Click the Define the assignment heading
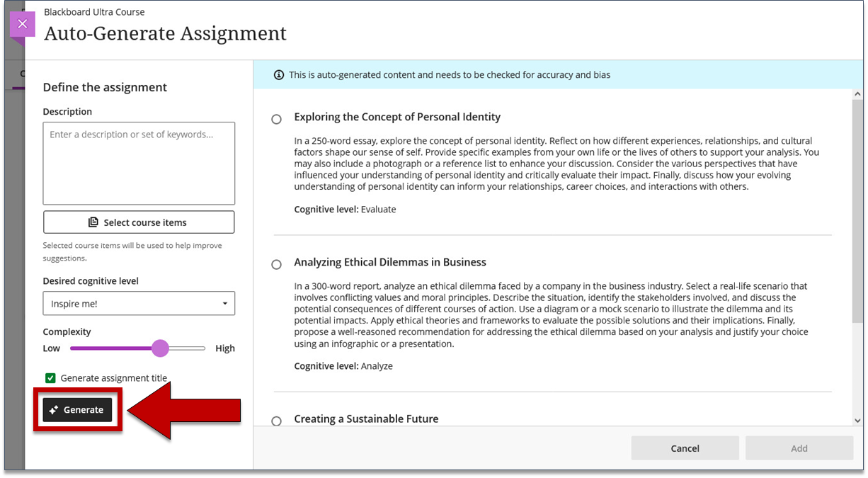Image resolution: width=868 pixels, height=478 pixels. click(x=105, y=87)
